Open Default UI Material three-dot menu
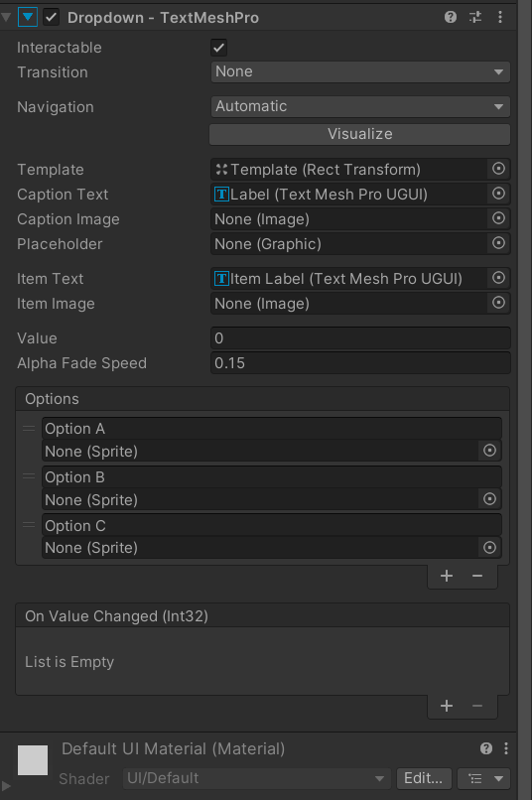Viewport: 532px width, 800px height. tap(506, 748)
